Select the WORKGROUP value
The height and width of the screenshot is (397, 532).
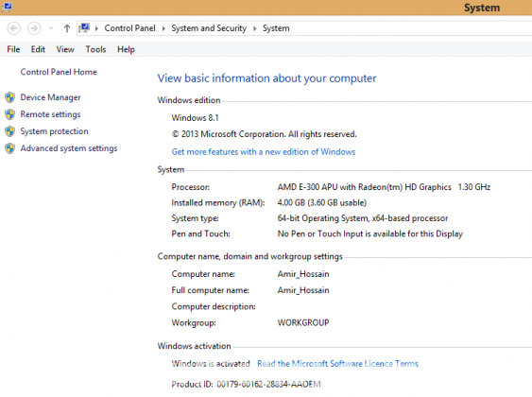(303, 322)
